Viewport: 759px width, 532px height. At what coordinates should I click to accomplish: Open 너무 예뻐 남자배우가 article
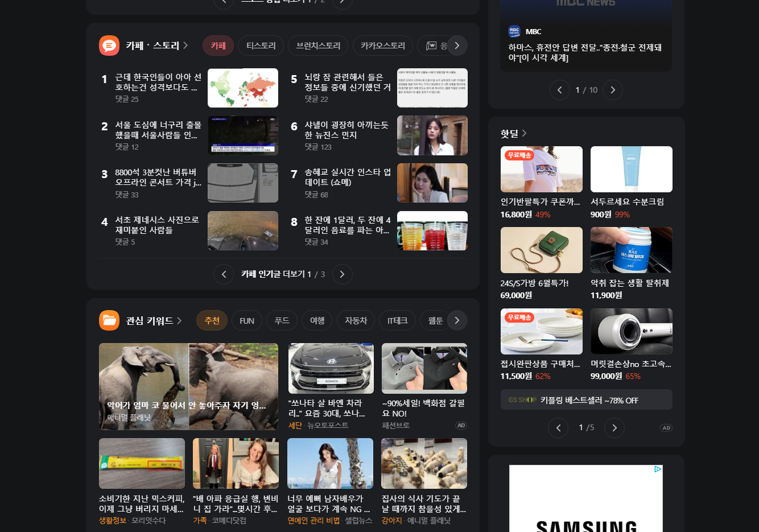click(329, 504)
